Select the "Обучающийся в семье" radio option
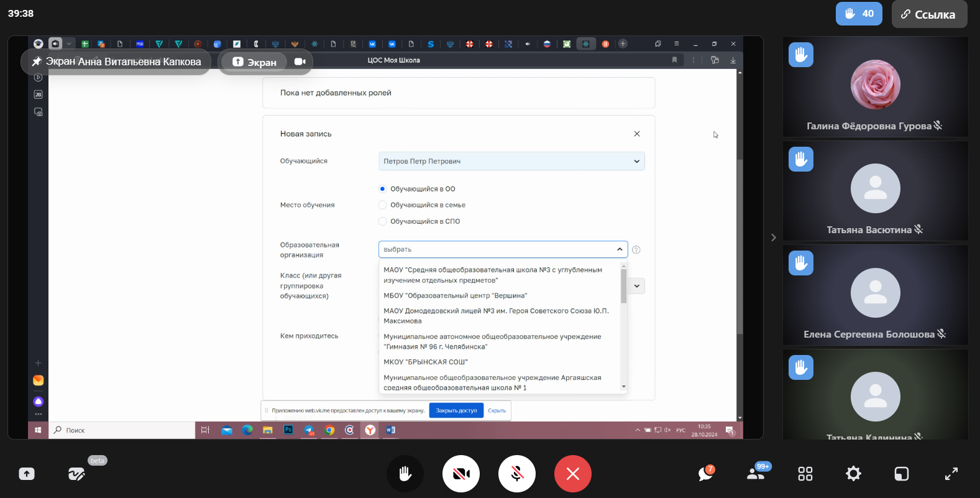 pos(383,205)
